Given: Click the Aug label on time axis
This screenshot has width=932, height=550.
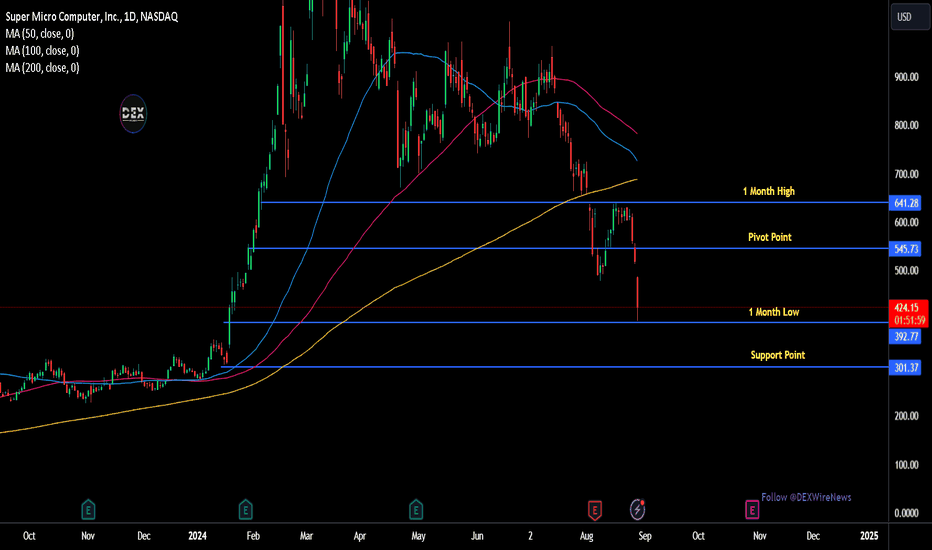Looking at the screenshot, I should click(587, 536).
